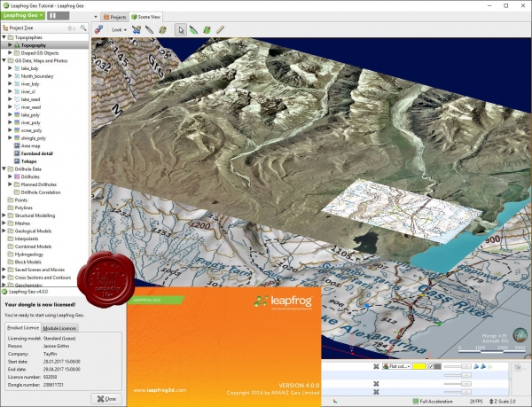Select Drillhole Correlation tree item
Screen dimensions: 532x407
tap(41, 192)
